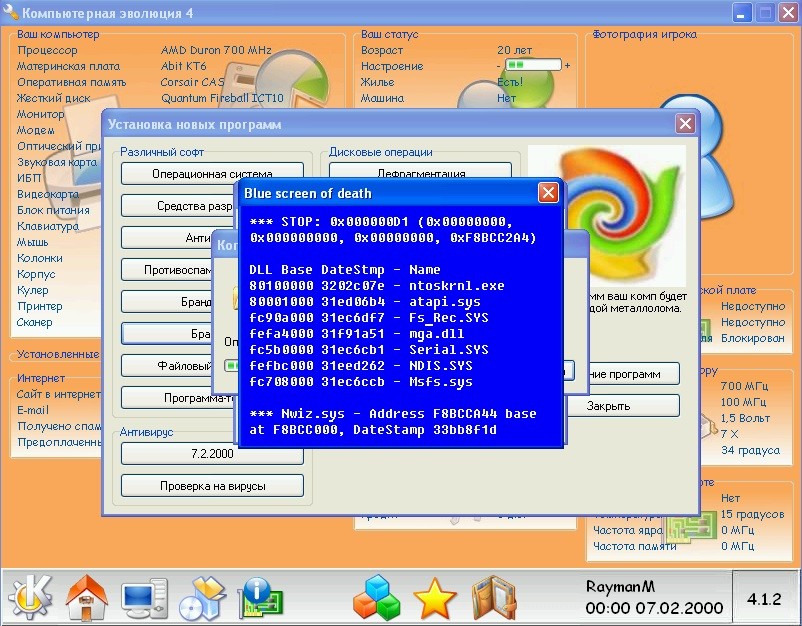
Task: Click the plus sign next to mood bar
Action: tap(567, 65)
